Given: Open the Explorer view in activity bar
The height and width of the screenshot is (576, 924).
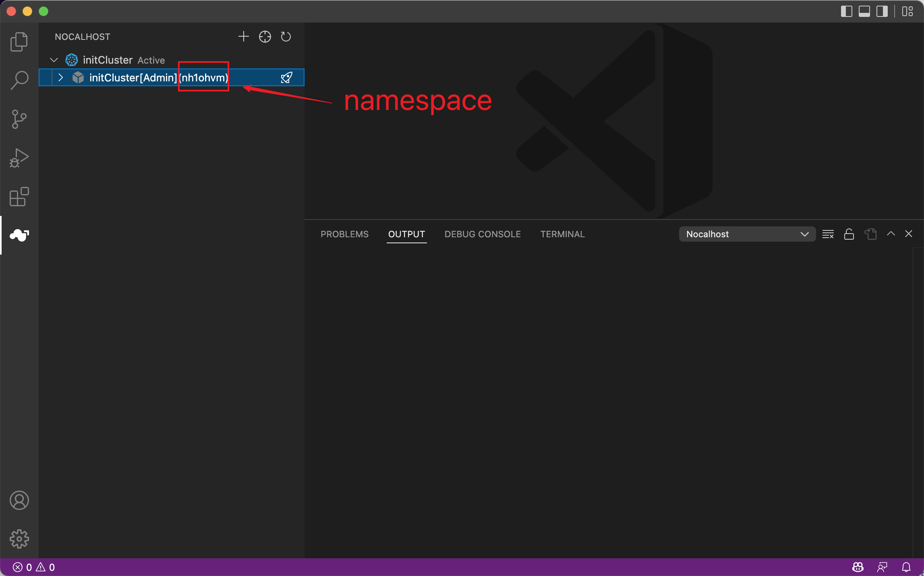Looking at the screenshot, I should [x=19, y=41].
